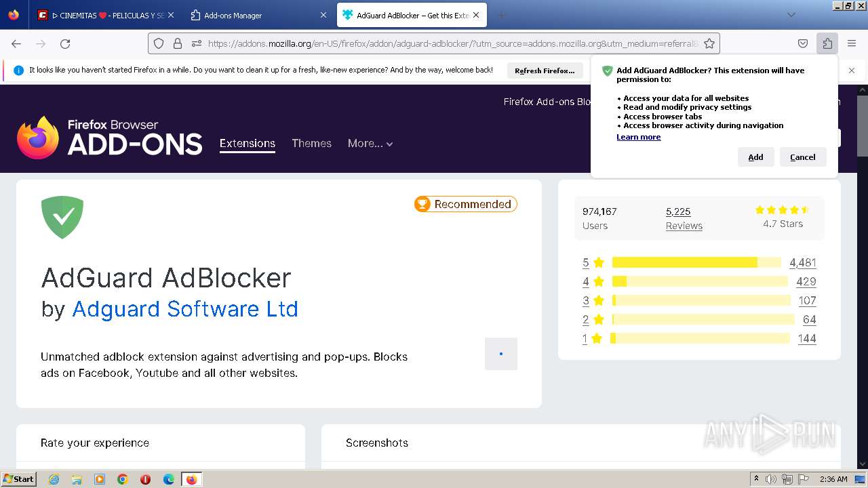Viewport: 868px width, 488px height.
Task: Show hidden system tray icons
Action: click(756, 479)
